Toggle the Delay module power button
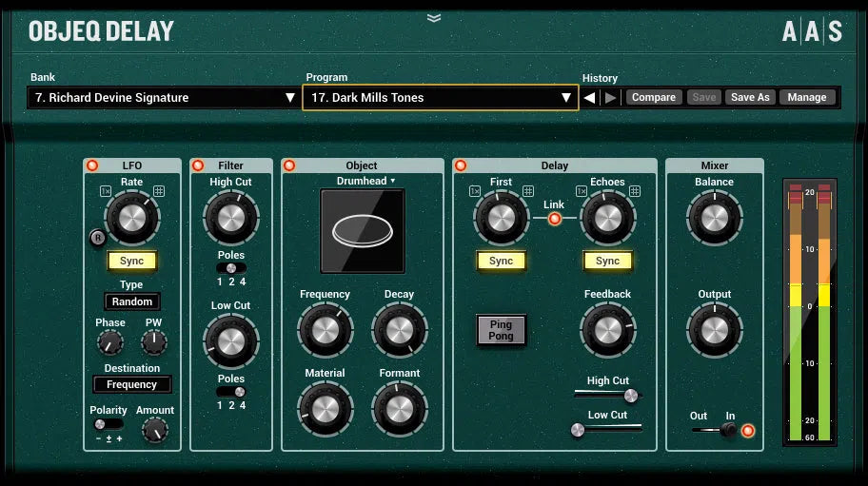Image resolution: width=868 pixels, height=486 pixels. point(460,165)
